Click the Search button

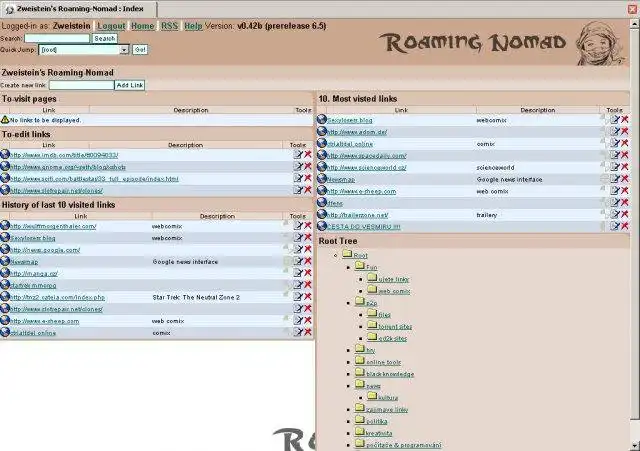point(105,38)
